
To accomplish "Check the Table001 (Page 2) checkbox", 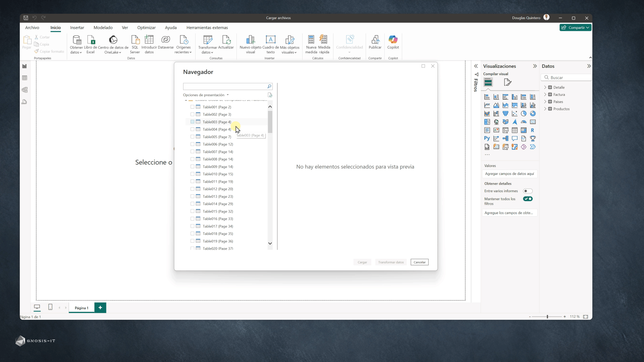I will (193, 107).
